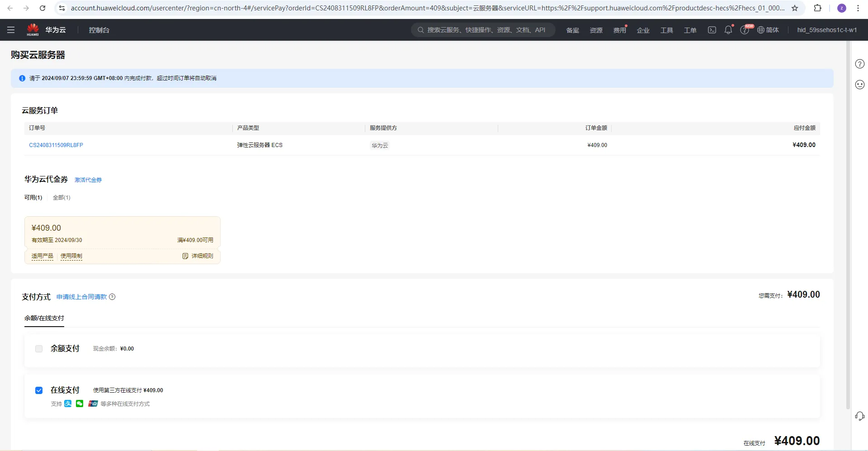Click the 有效期至 2024/09/30 voucher text
The width and height of the screenshot is (868, 451).
(x=57, y=240)
